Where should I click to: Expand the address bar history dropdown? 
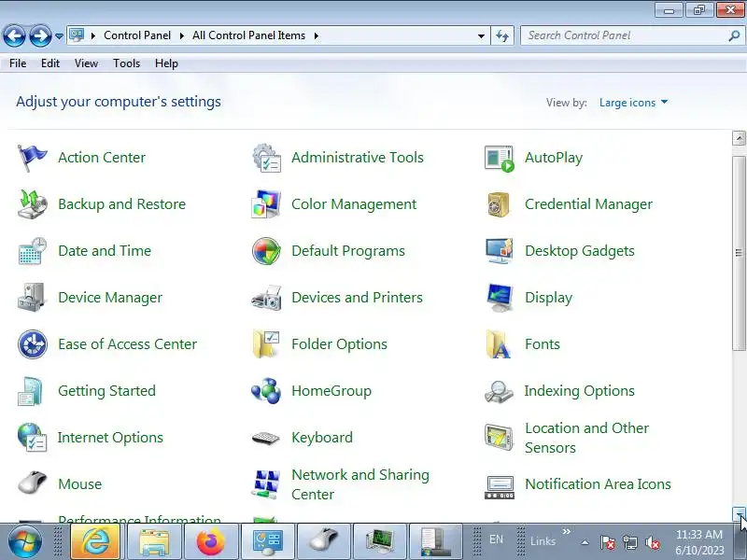pyautogui.click(x=481, y=35)
